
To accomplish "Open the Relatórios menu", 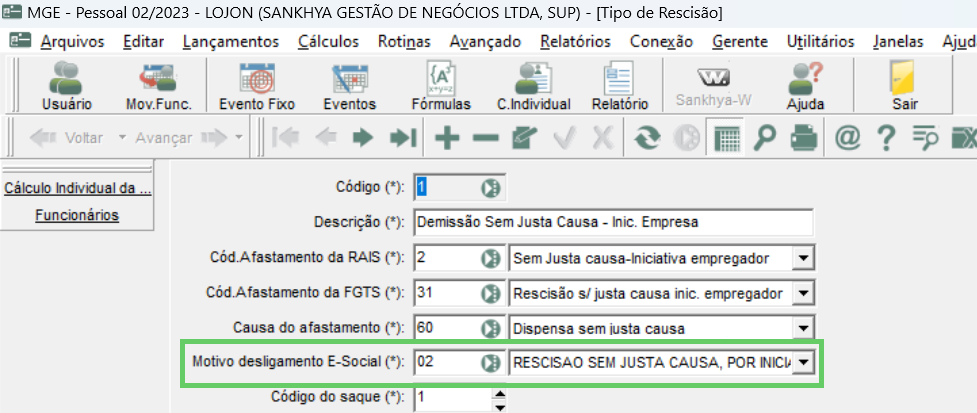I will click(x=576, y=42).
